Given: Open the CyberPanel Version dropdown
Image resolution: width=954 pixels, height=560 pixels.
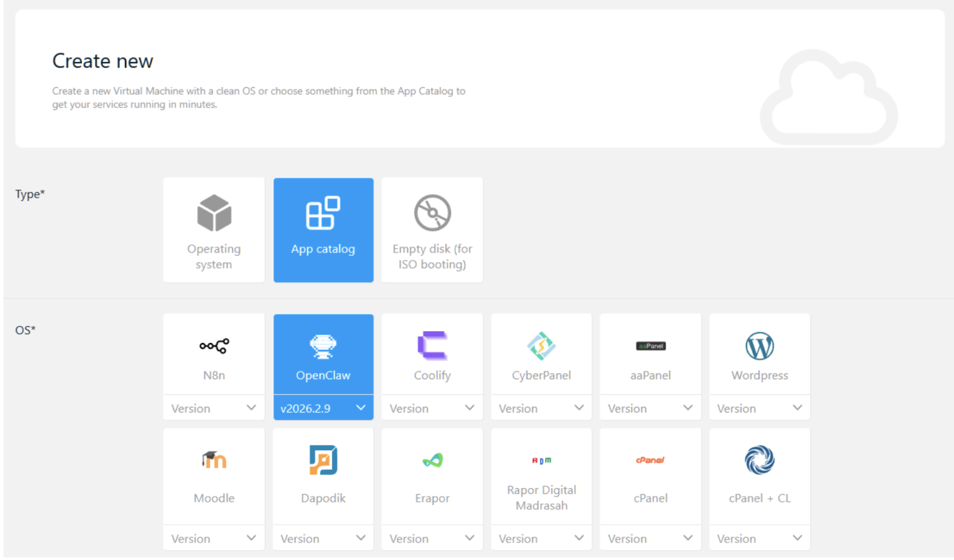Looking at the screenshot, I should click(x=541, y=408).
